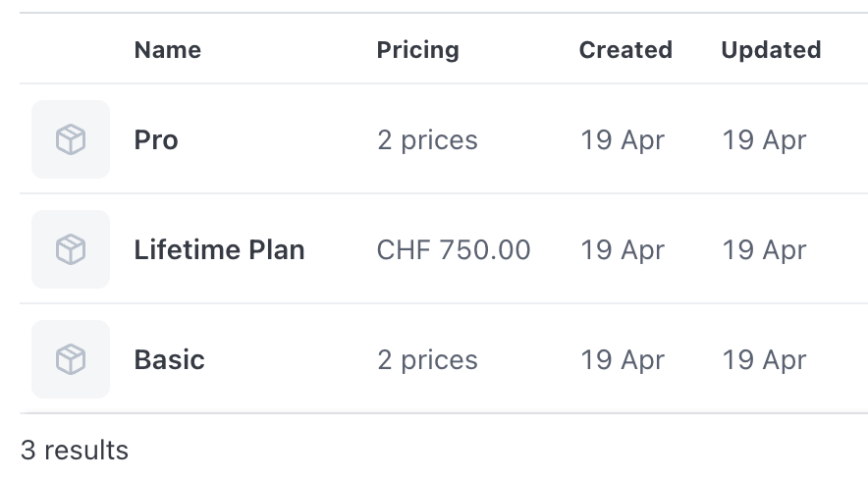
Task: Click the Lifetime Plan product box icon
Action: click(x=71, y=249)
